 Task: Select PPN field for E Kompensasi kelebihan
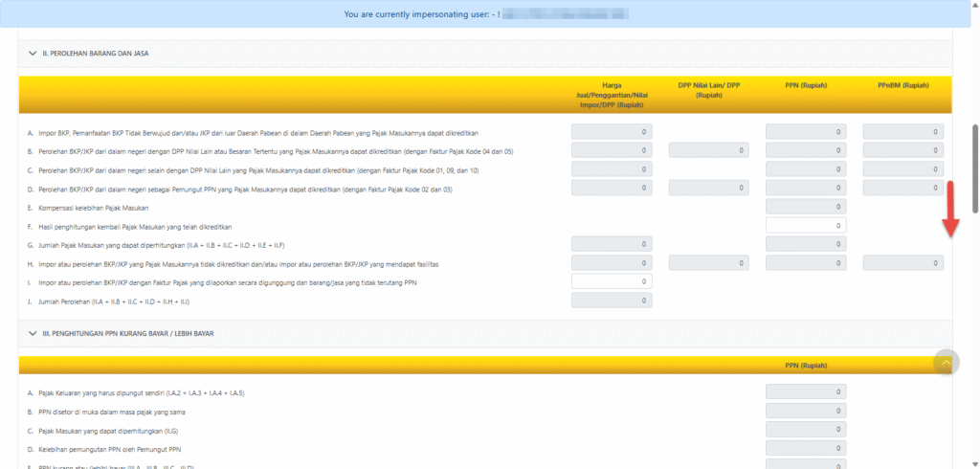pyautogui.click(x=805, y=207)
